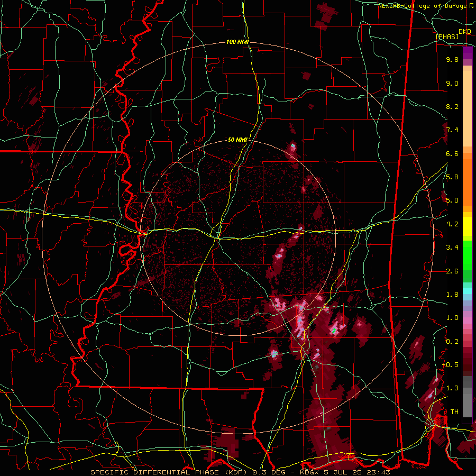Click the 1.0 scale value

point(452,318)
